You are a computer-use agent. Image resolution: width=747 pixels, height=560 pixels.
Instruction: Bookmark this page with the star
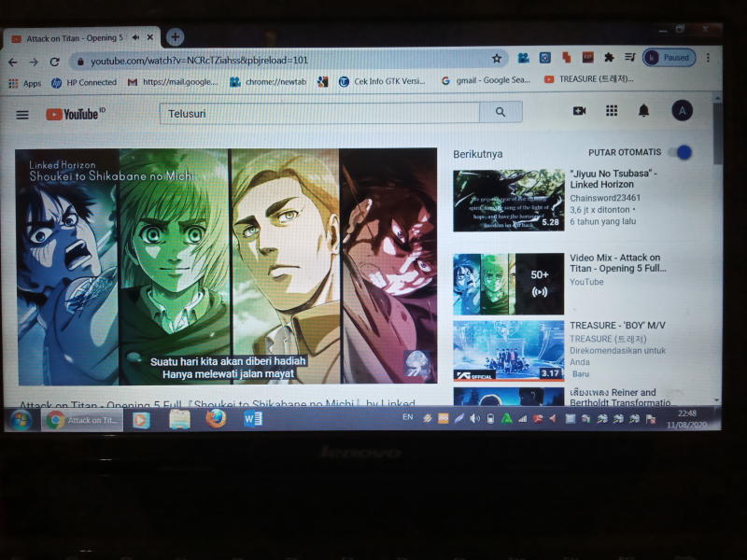click(x=497, y=59)
